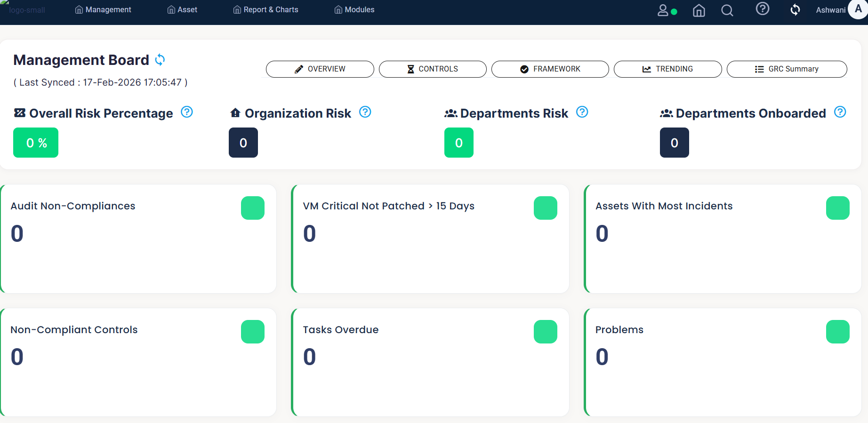Click the Departments Risk people icon

(451, 113)
